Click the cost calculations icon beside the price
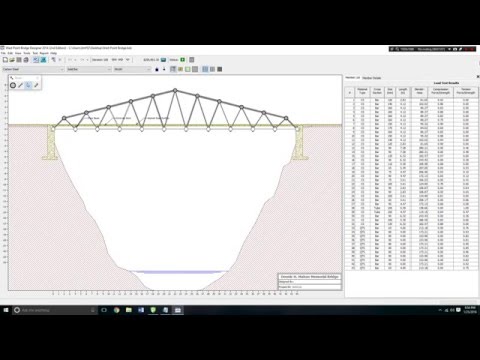The image size is (480, 360). [163, 60]
